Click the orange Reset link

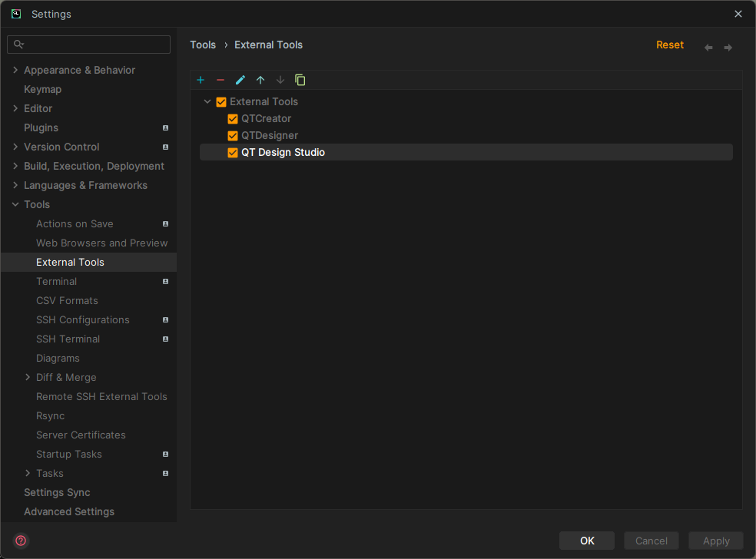669,45
